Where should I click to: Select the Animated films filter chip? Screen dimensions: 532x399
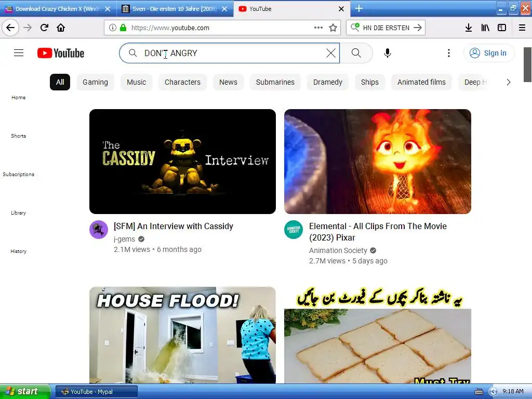click(421, 82)
